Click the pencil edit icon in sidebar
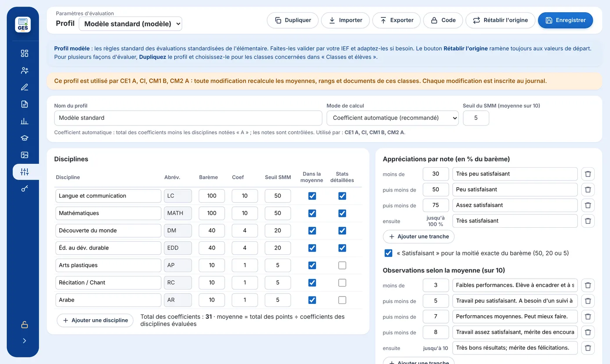 click(x=24, y=87)
